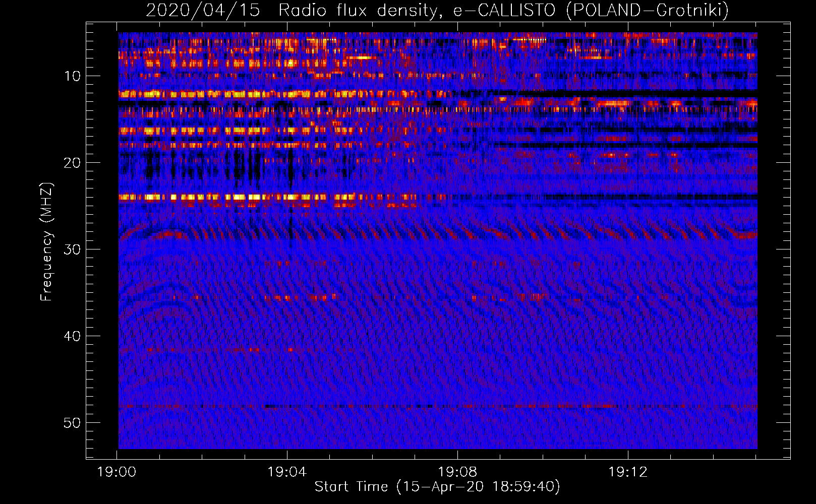
Task: Click the Frequency (MHZ) axis label
Action: [46, 242]
